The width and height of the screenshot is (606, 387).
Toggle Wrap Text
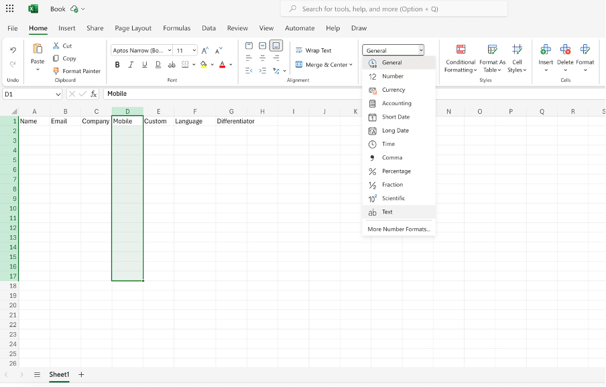(313, 50)
